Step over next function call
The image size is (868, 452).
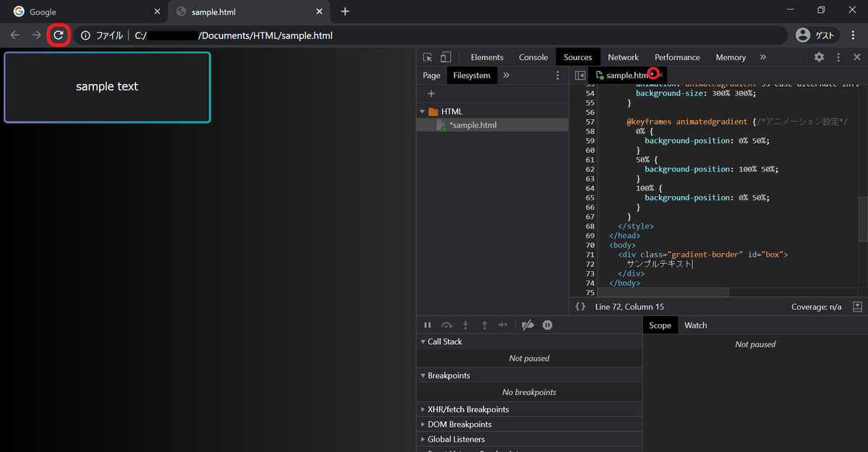(x=446, y=325)
